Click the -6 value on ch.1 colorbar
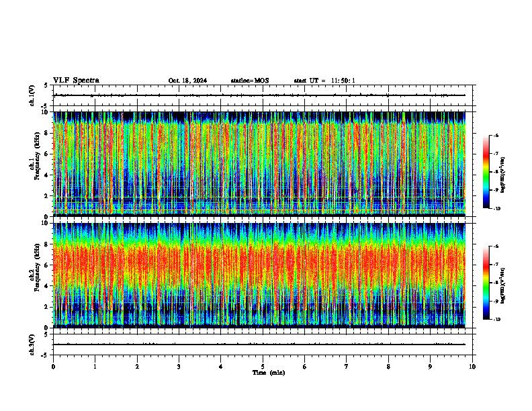Image resolution: width=532 pixels, height=411 pixels. (x=496, y=136)
